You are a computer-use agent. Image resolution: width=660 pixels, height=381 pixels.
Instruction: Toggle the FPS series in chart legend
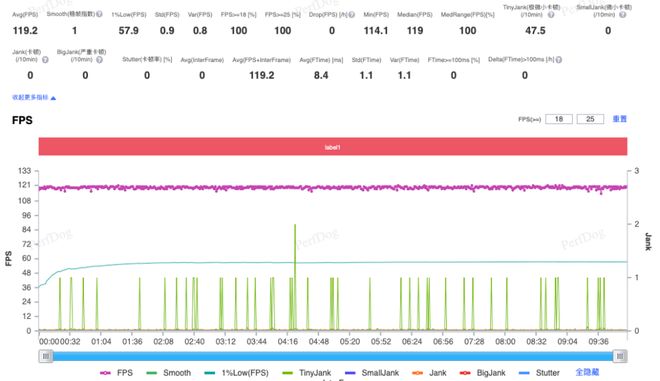pyautogui.click(x=117, y=373)
